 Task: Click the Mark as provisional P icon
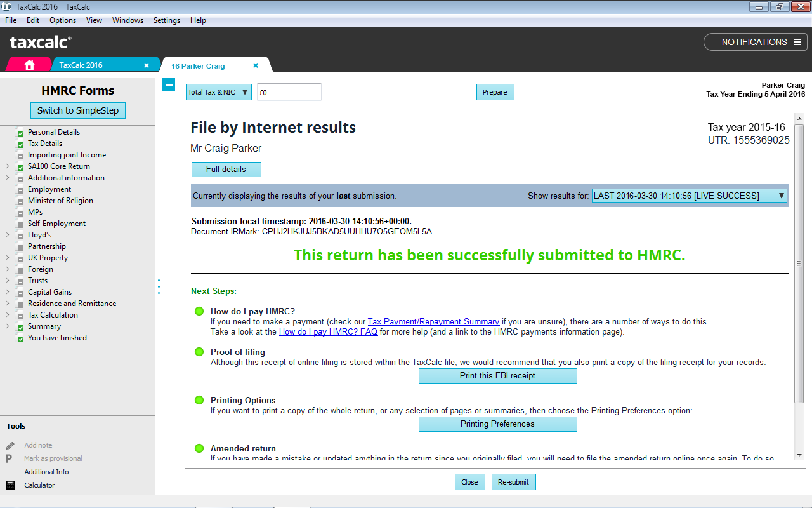tap(10, 458)
